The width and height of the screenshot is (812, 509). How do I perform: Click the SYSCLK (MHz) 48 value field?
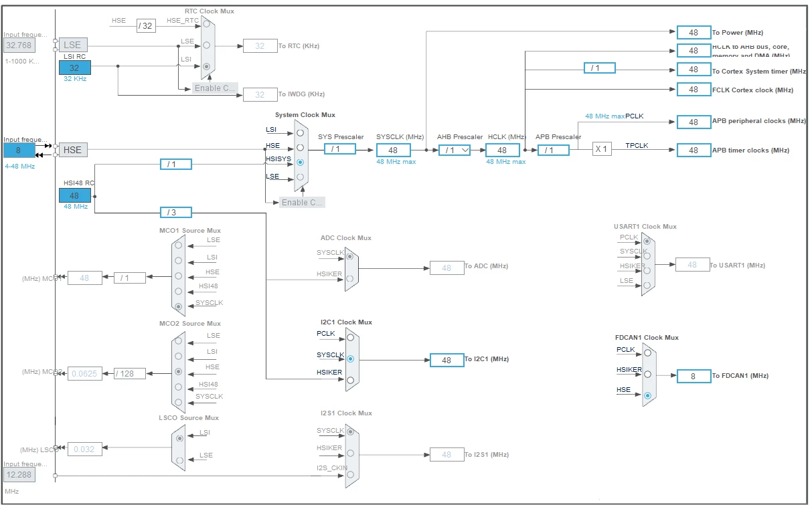click(393, 150)
